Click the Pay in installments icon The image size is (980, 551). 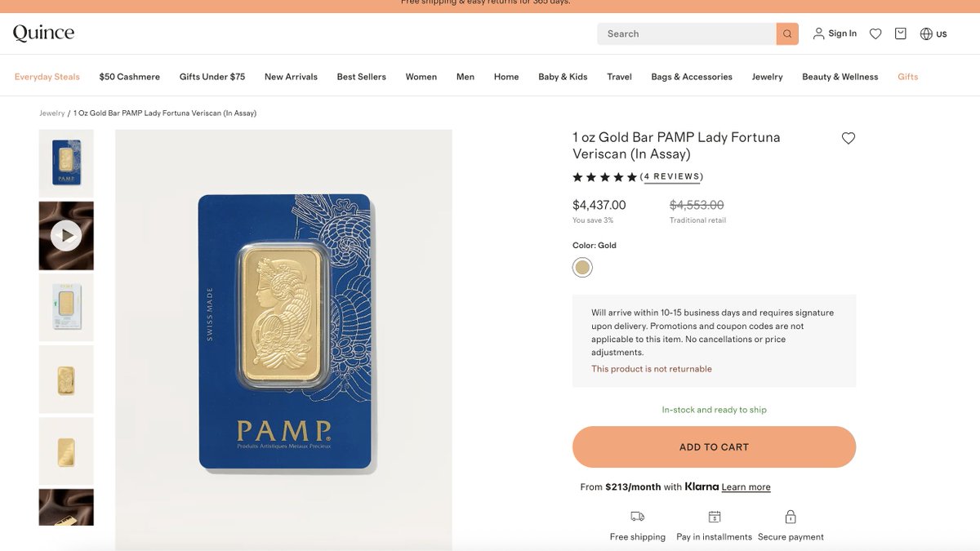point(715,517)
